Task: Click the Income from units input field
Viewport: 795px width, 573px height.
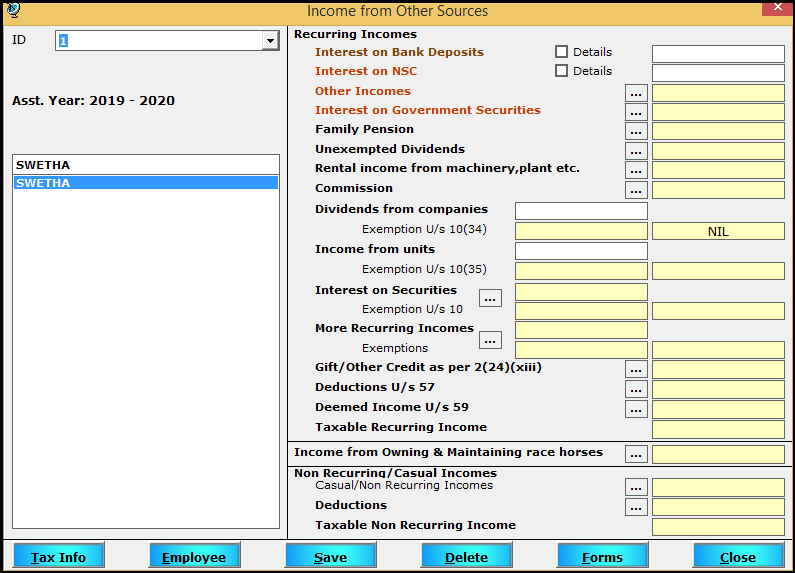Action: pos(581,251)
